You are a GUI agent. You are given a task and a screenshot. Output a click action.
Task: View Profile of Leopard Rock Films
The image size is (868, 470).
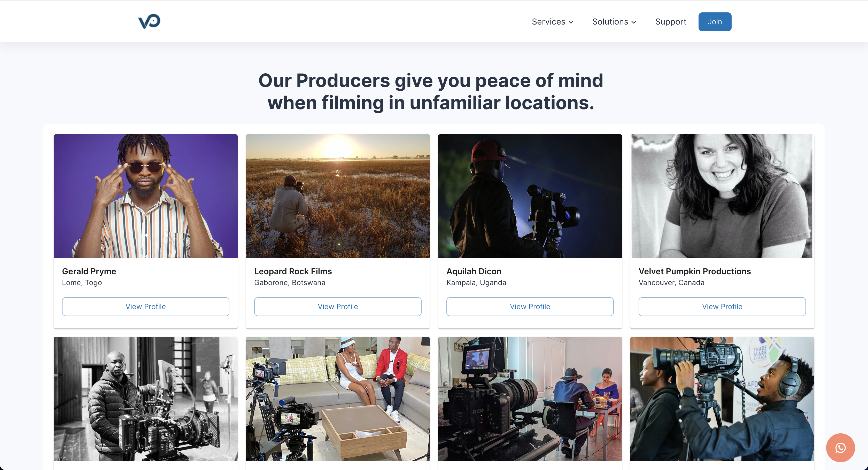coord(338,307)
